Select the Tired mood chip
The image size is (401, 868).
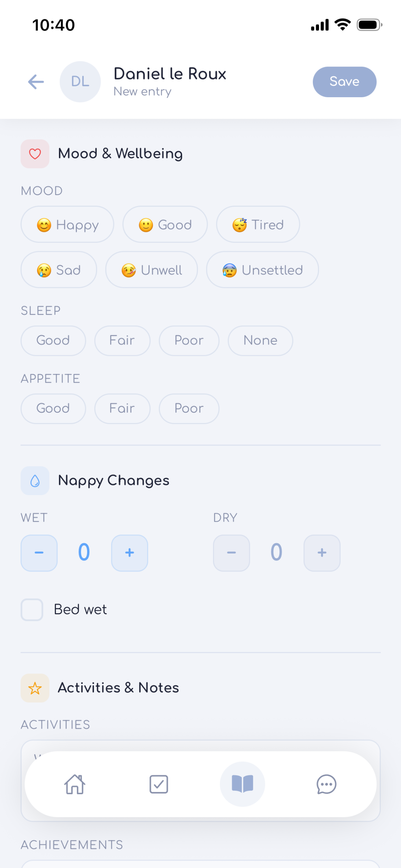[258, 224]
